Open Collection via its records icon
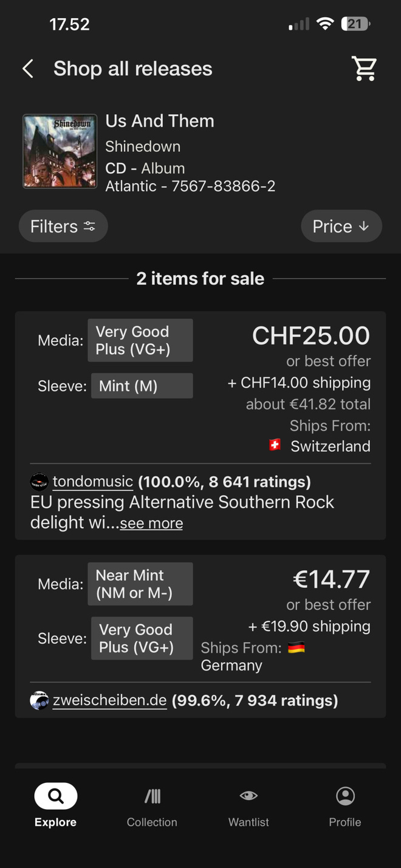 click(152, 796)
